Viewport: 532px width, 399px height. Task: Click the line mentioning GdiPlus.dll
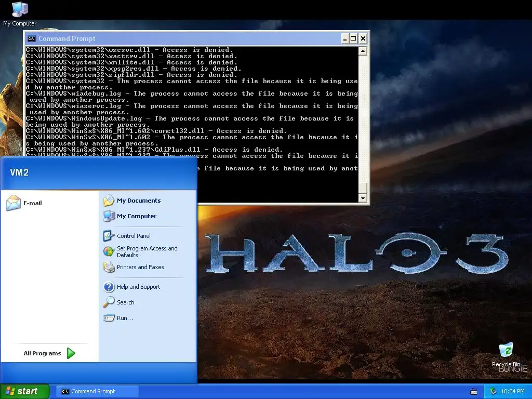(154, 149)
